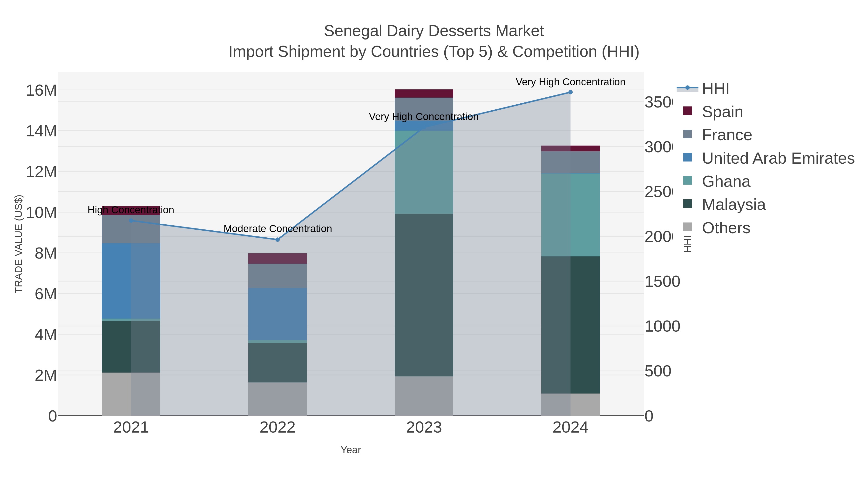
Task: Click the 1500 HHI axis tick label
Action: click(x=663, y=281)
